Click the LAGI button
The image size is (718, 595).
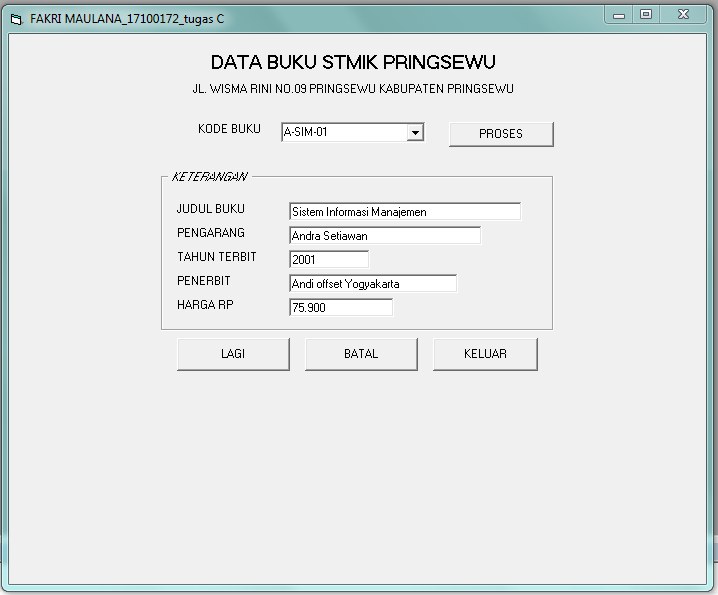click(x=234, y=354)
